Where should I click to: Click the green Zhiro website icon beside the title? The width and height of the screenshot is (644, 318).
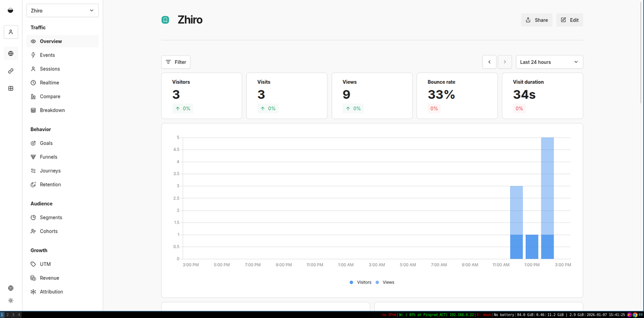pyautogui.click(x=165, y=20)
